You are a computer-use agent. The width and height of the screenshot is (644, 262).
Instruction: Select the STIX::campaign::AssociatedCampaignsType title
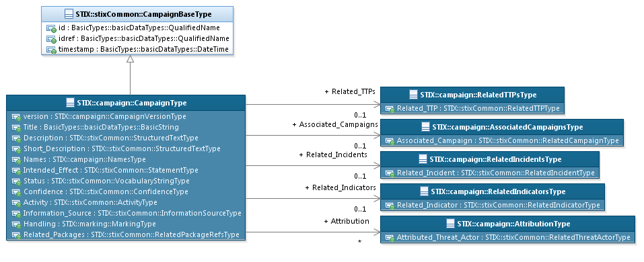coord(507,127)
